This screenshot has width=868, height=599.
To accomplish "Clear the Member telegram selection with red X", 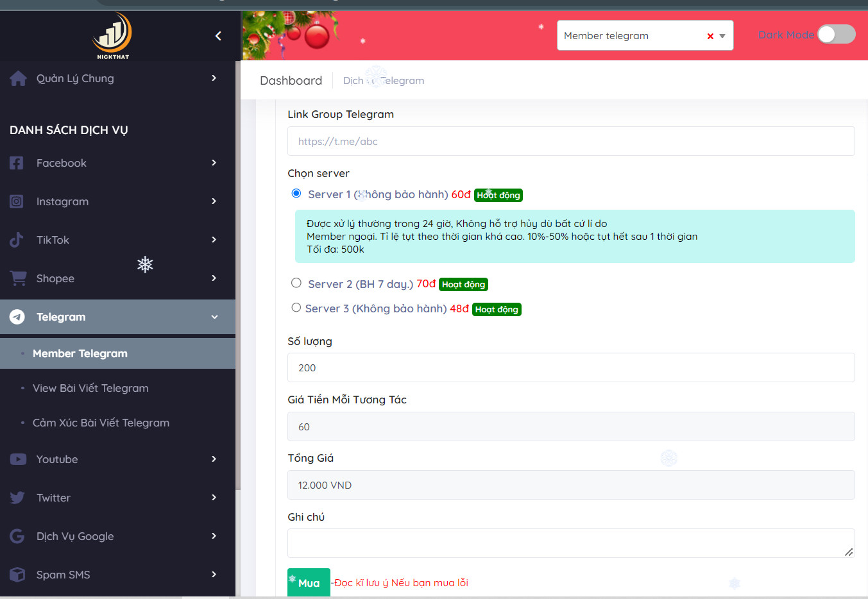I will pyautogui.click(x=710, y=36).
